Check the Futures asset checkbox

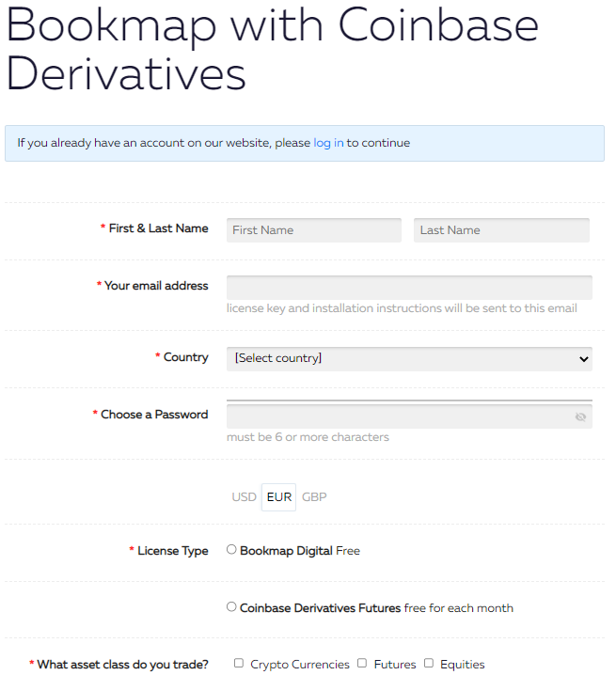pyautogui.click(x=362, y=663)
